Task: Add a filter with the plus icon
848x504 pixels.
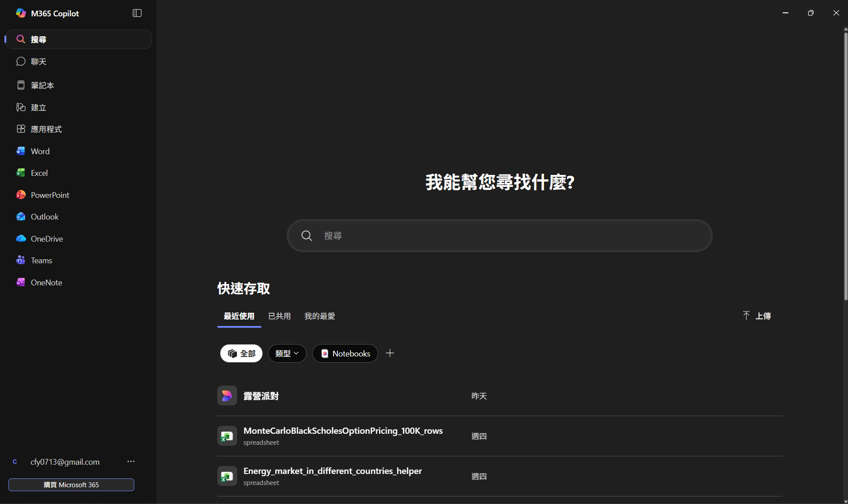Action: (390, 353)
